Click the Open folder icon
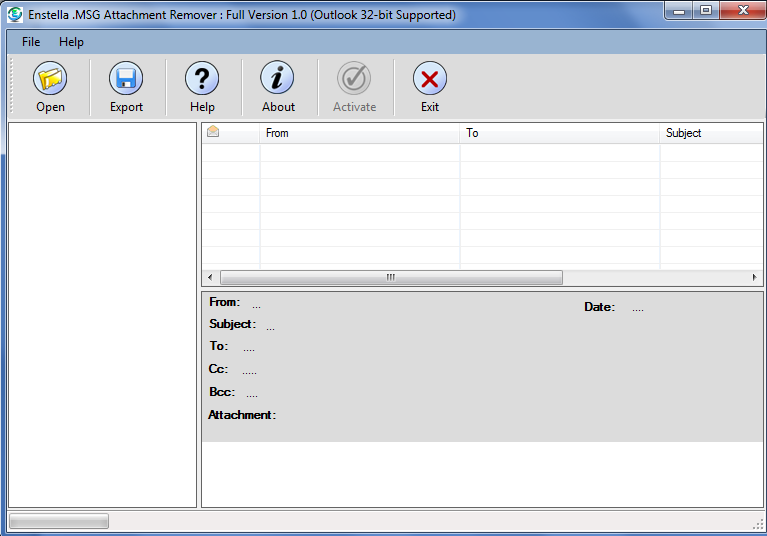The image size is (767, 536). tap(50, 79)
